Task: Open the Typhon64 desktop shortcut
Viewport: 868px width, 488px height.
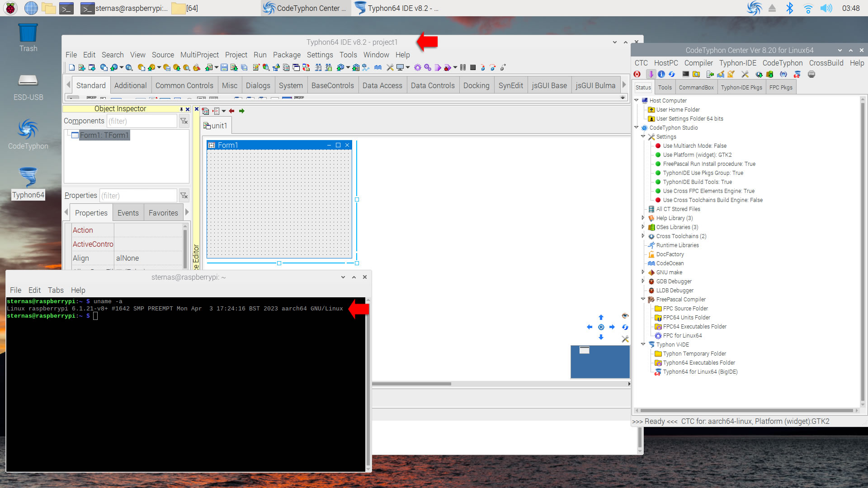Action: (x=28, y=183)
